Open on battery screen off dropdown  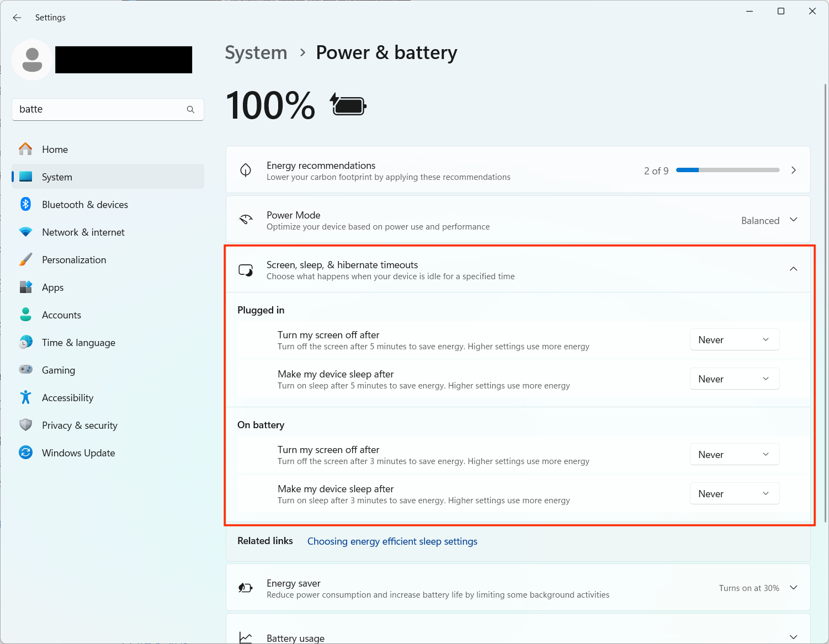[x=734, y=455]
